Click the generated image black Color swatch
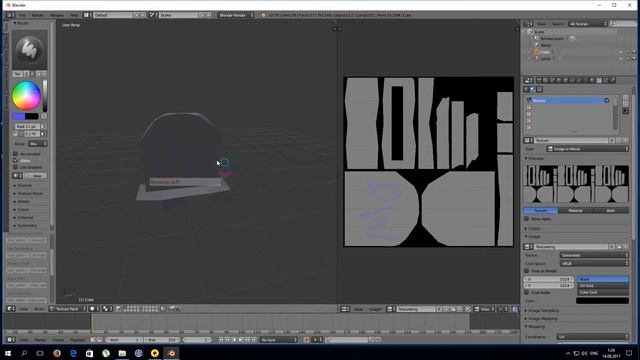 (602, 301)
